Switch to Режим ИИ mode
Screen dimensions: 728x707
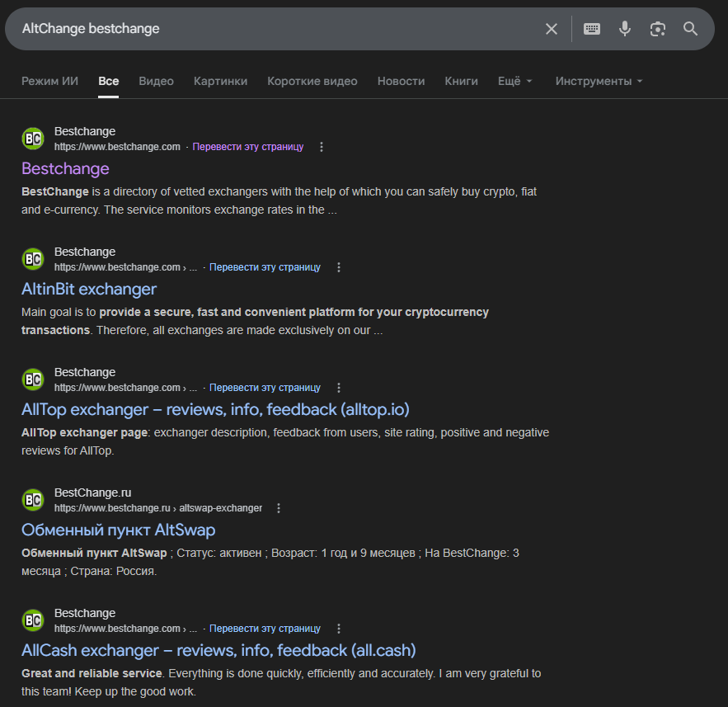49,81
